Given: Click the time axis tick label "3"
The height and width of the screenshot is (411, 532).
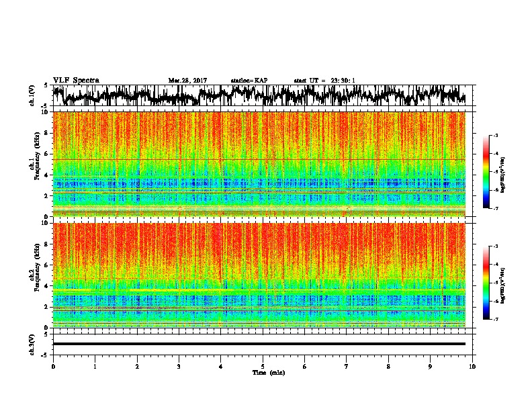Looking at the screenshot, I should pos(179,367).
